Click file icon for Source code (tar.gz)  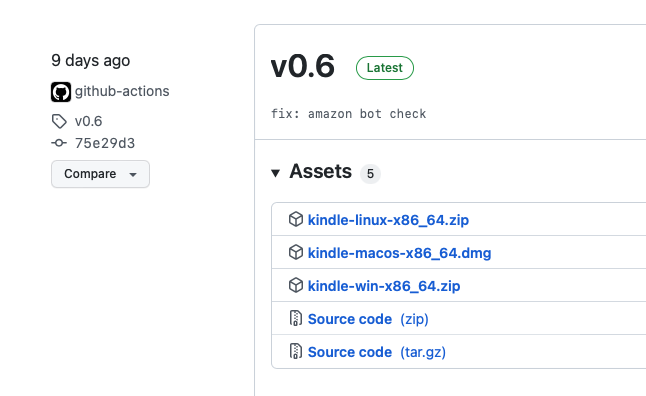pyautogui.click(x=296, y=351)
